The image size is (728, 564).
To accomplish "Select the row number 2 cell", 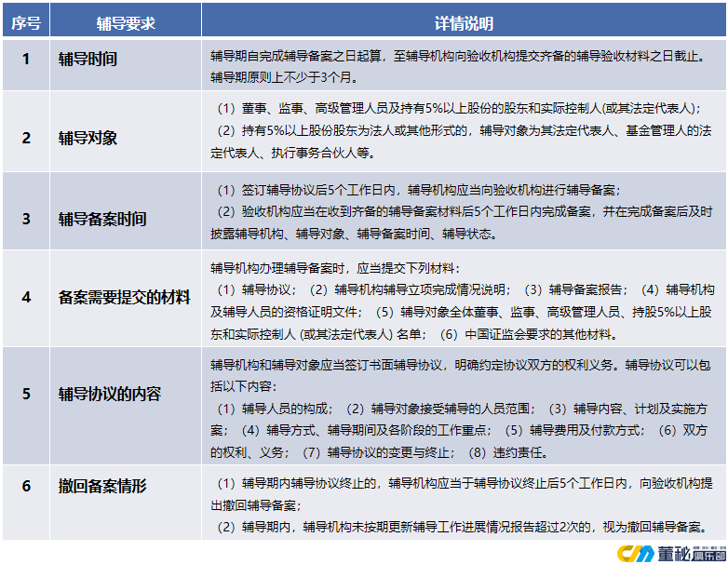I will (x=26, y=131).
